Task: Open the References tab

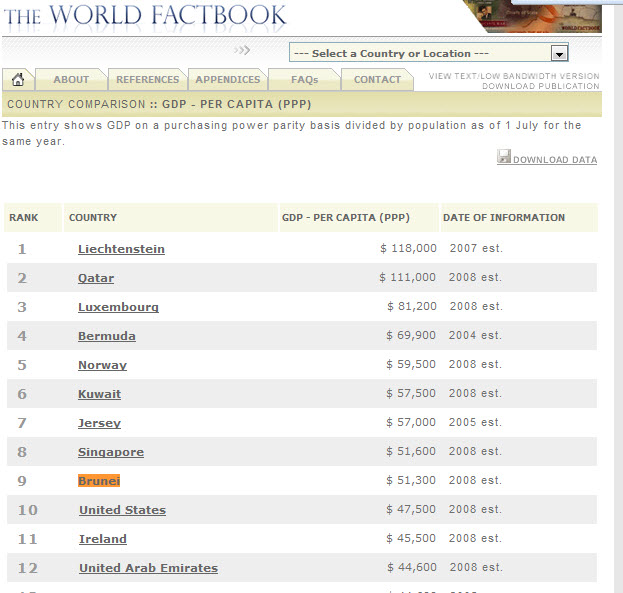Action: 148,80
